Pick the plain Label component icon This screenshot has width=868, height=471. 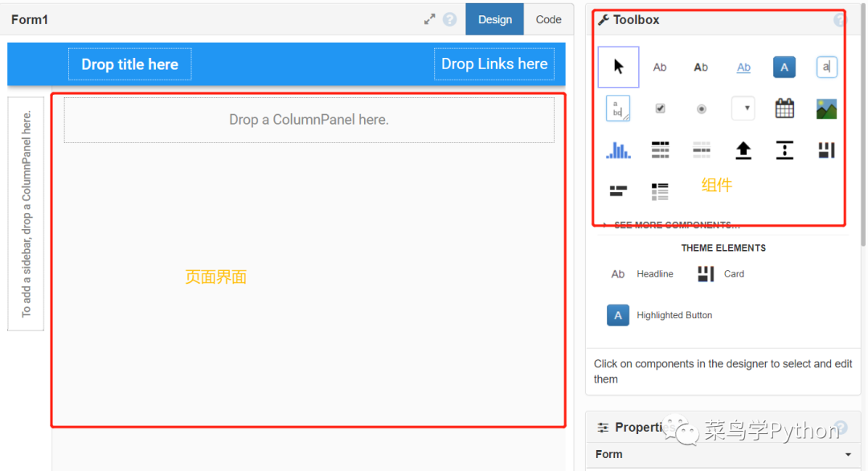[660, 67]
